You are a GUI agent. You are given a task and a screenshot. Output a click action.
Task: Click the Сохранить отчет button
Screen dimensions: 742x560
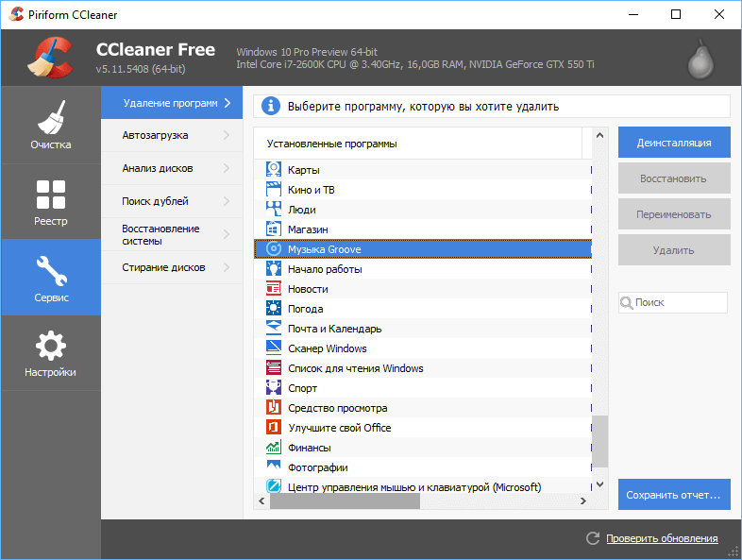674,494
